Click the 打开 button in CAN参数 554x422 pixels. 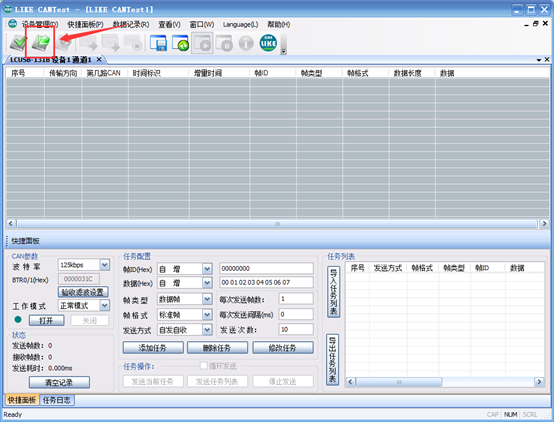click(x=46, y=320)
